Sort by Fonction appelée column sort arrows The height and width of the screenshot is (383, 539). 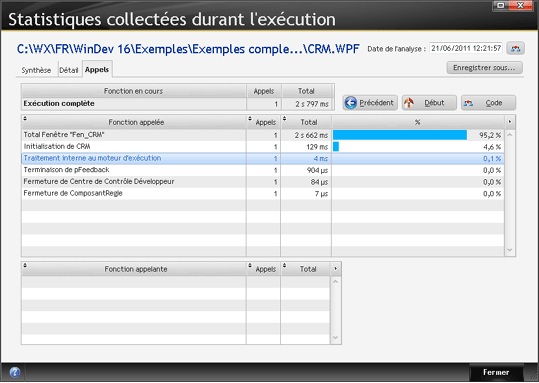coord(25,119)
